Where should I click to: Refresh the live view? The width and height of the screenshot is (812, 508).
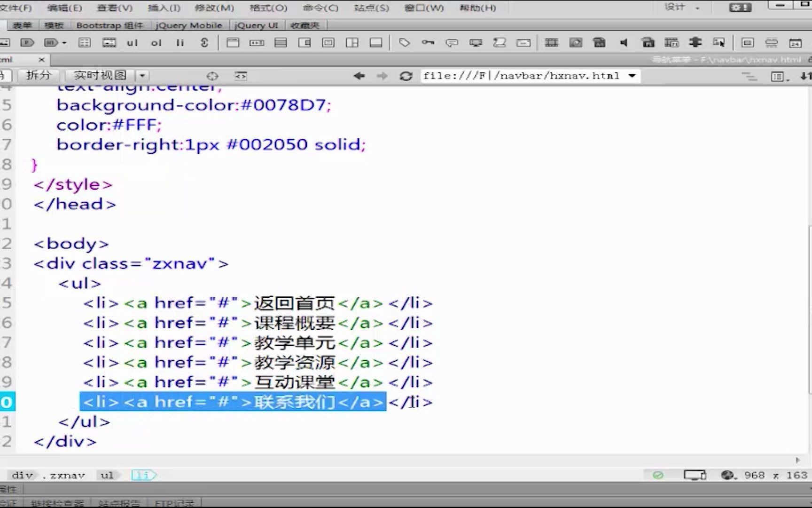(x=406, y=76)
